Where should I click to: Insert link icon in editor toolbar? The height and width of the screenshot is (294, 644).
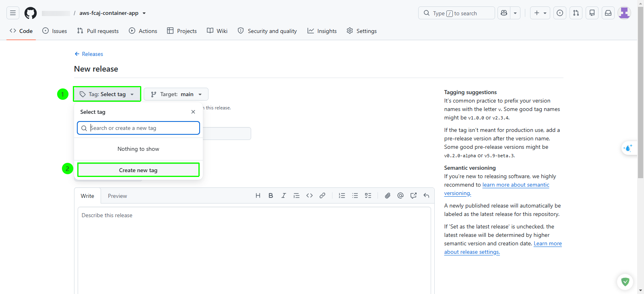pos(322,195)
